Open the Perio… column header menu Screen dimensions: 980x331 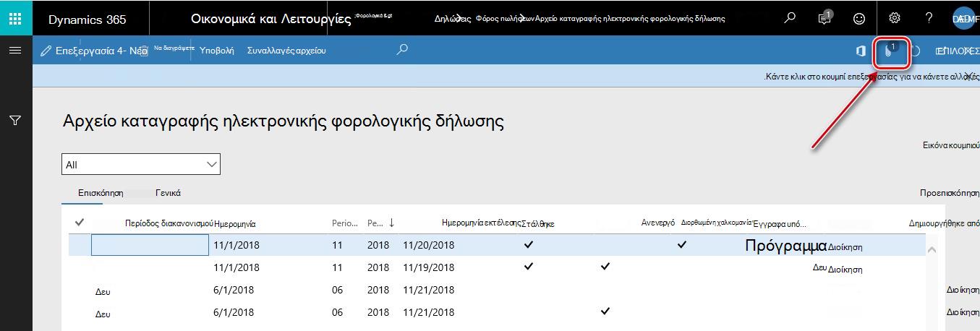344,223
